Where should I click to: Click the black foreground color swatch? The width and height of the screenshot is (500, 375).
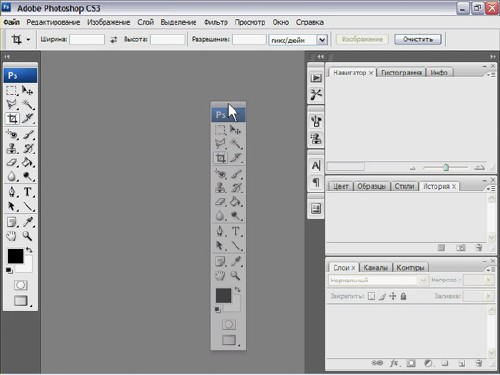click(x=15, y=255)
